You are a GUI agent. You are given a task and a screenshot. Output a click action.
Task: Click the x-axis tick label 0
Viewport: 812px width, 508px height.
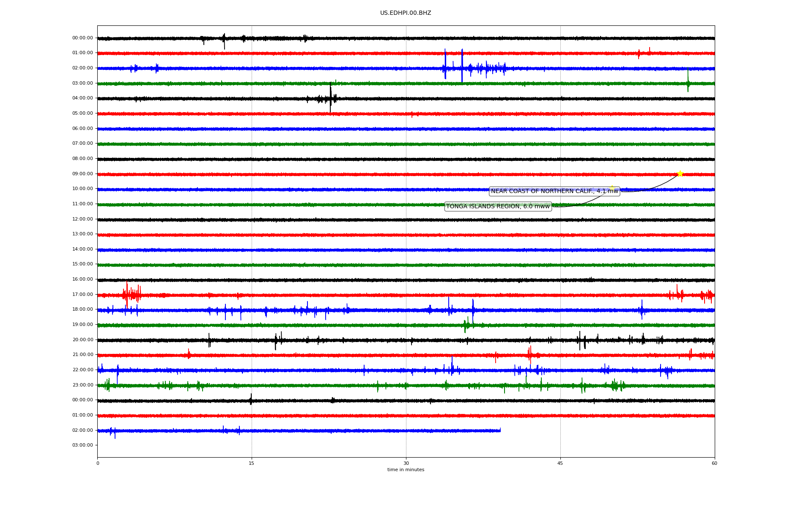click(x=98, y=463)
